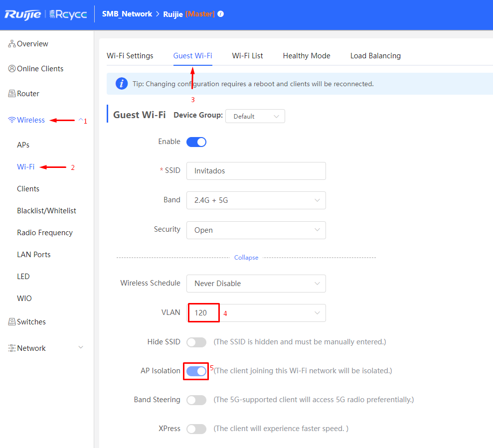This screenshot has width=493, height=448.
Task: Toggle the Hide SSID switch
Action: [196, 342]
